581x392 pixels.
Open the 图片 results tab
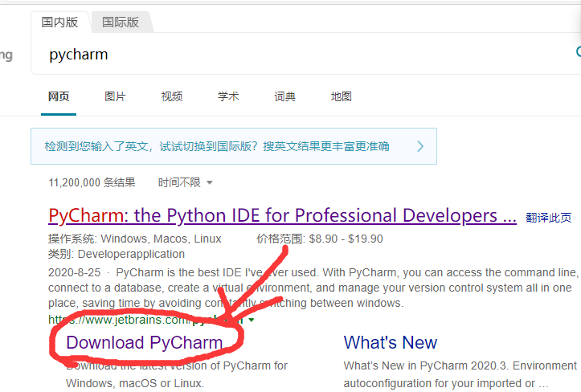click(x=115, y=96)
